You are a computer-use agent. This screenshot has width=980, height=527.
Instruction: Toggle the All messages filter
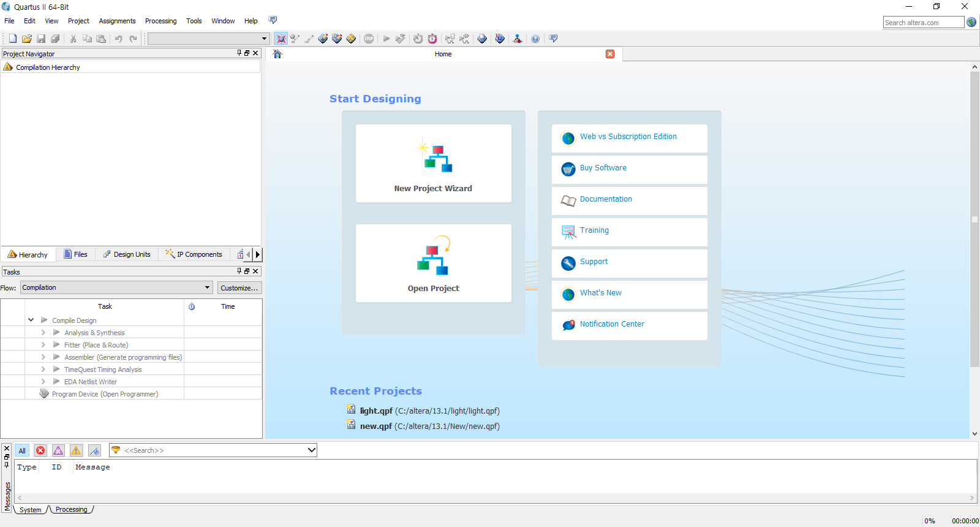pyautogui.click(x=22, y=450)
